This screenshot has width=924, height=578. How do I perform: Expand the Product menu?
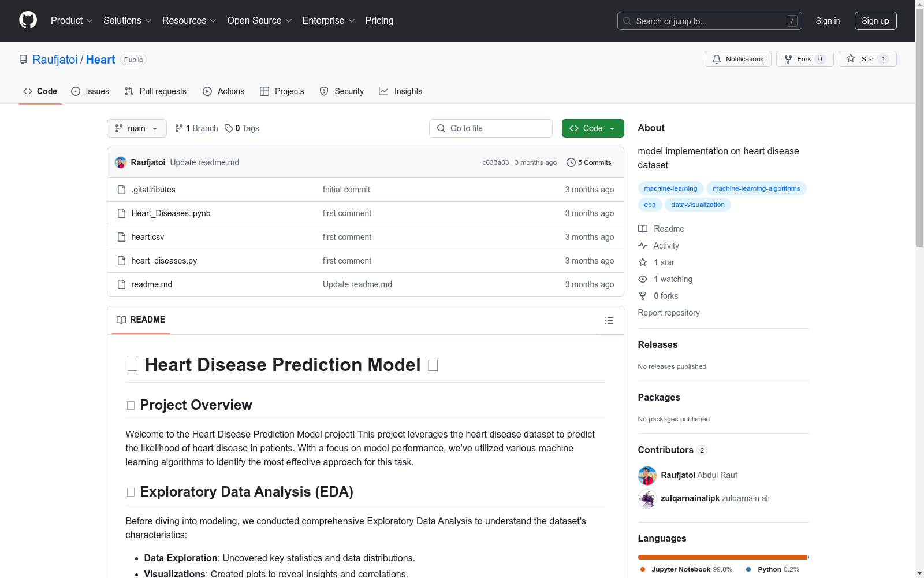[72, 21]
